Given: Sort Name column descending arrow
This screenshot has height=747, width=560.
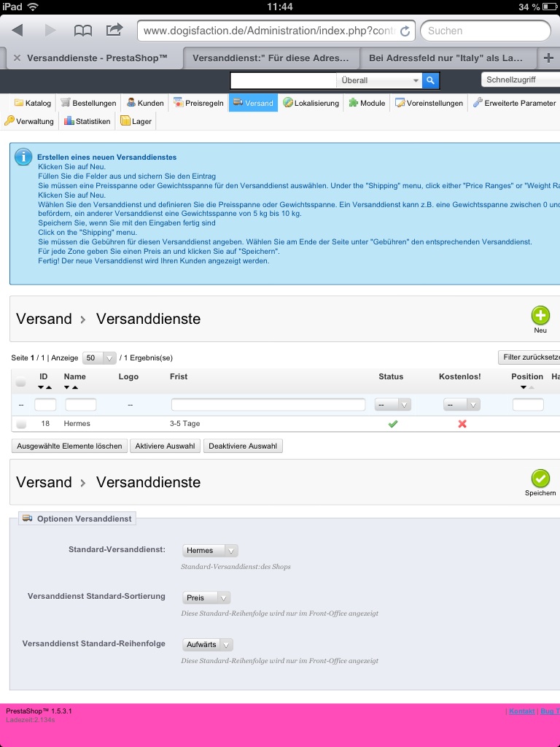Looking at the screenshot, I should pos(66,387).
